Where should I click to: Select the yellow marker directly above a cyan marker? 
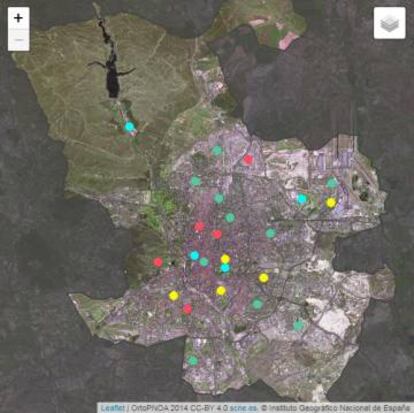tap(225, 259)
